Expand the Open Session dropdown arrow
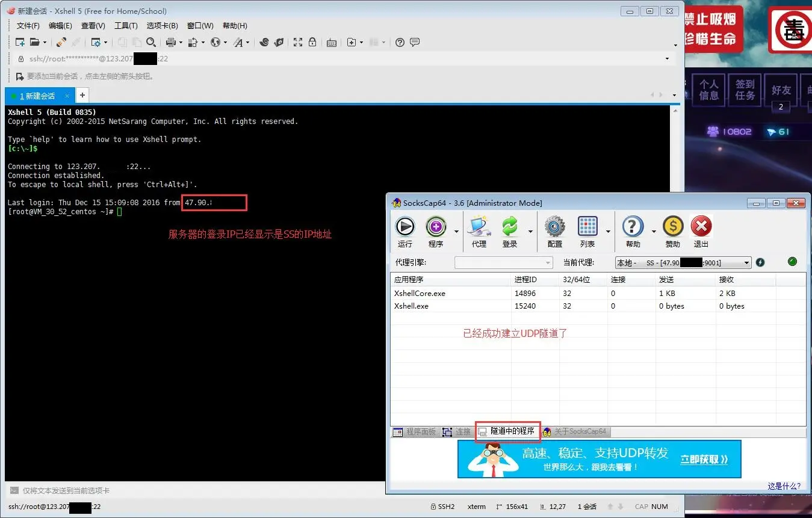This screenshot has height=518, width=812. 45,42
